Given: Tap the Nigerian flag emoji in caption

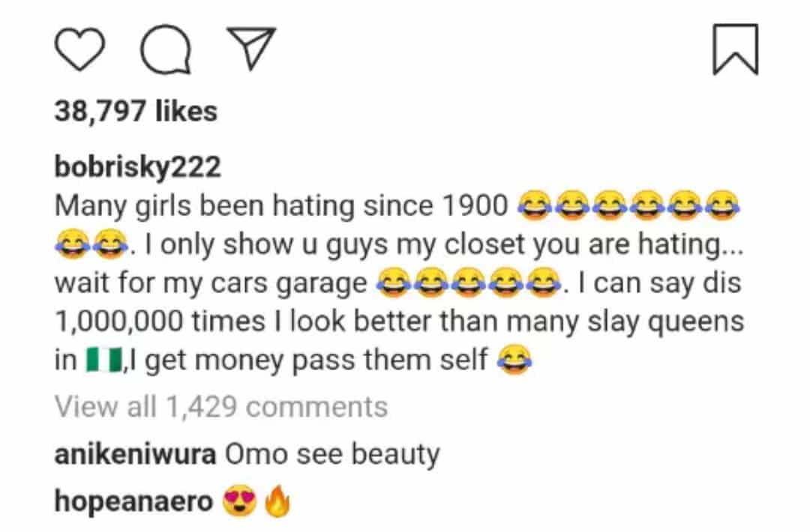Looking at the screenshot, I should (104, 360).
